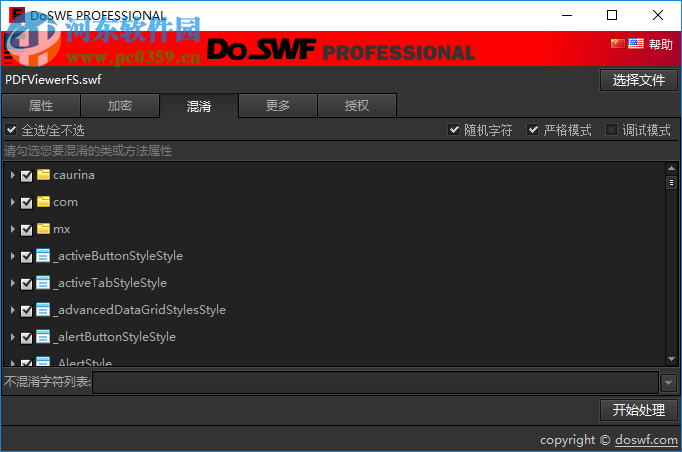This screenshot has width=682, height=452.
Task: Open the 帮助 help link
Action: click(x=661, y=44)
